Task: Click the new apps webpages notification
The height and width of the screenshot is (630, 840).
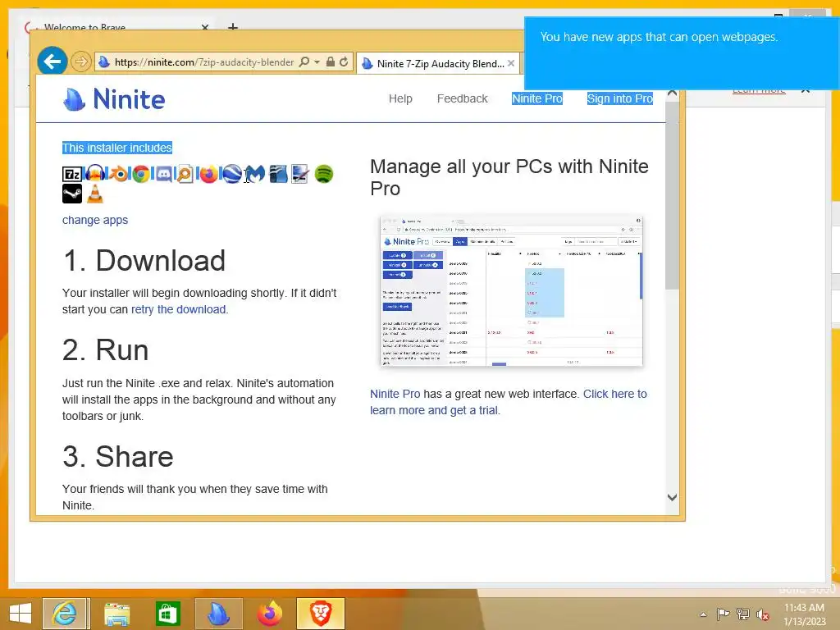Action: [x=682, y=53]
